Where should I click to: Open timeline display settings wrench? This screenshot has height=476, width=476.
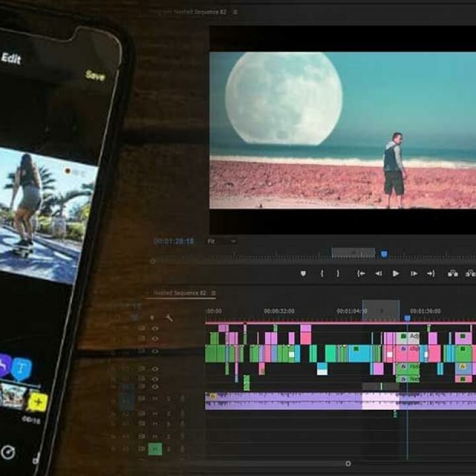point(169,318)
